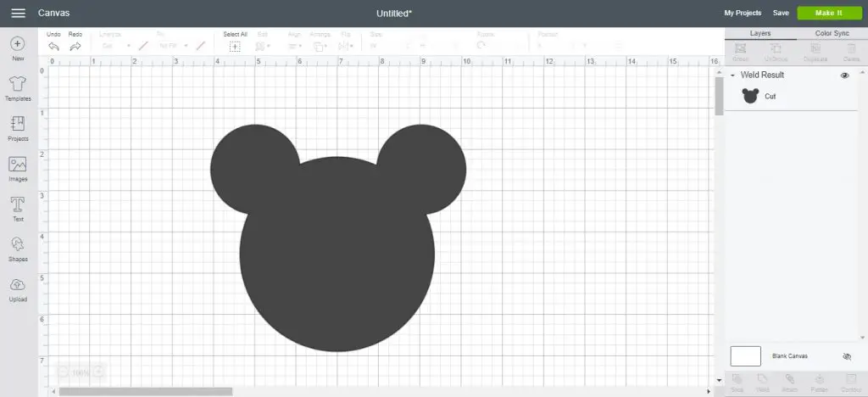Click the UnGroup icon in Layers panel
Screen dimensions: 868x397
[x=776, y=48]
